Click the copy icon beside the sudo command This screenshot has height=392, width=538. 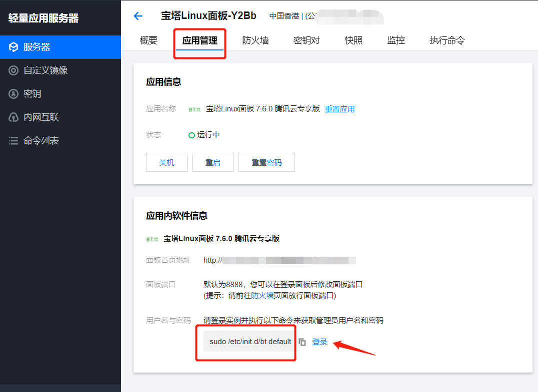[303, 342]
